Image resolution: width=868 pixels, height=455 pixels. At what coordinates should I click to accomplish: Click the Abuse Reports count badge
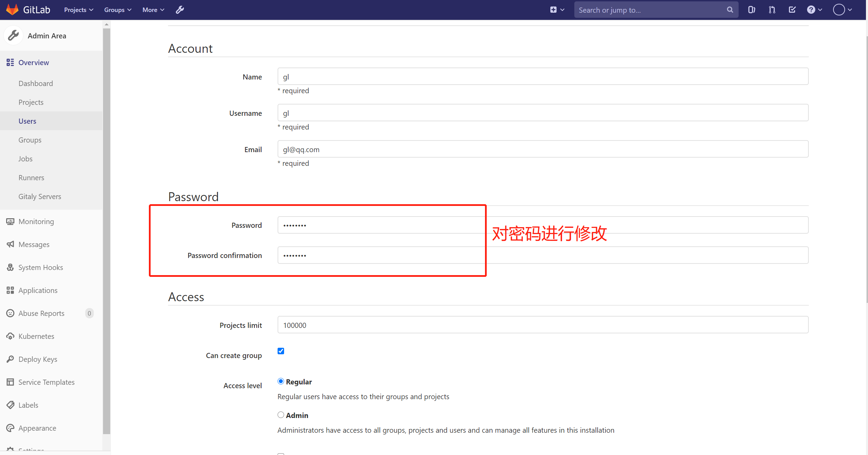[89, 313]
